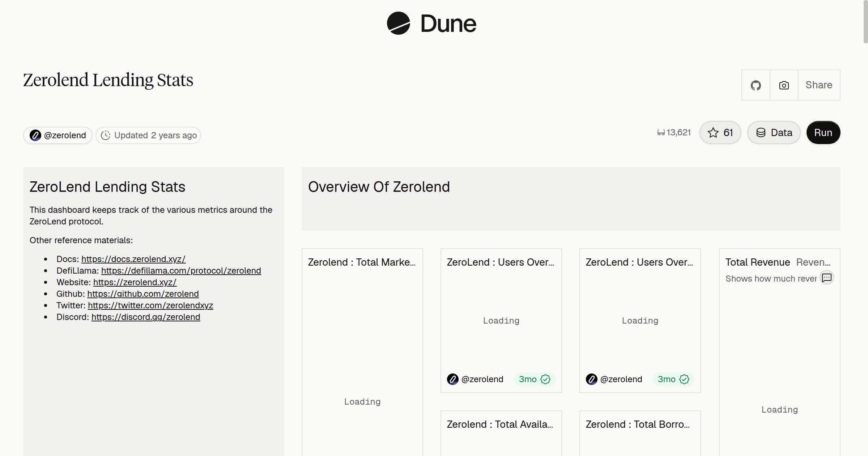Open the Zerolend : Total Borro... card title

[x=638, y=424]
